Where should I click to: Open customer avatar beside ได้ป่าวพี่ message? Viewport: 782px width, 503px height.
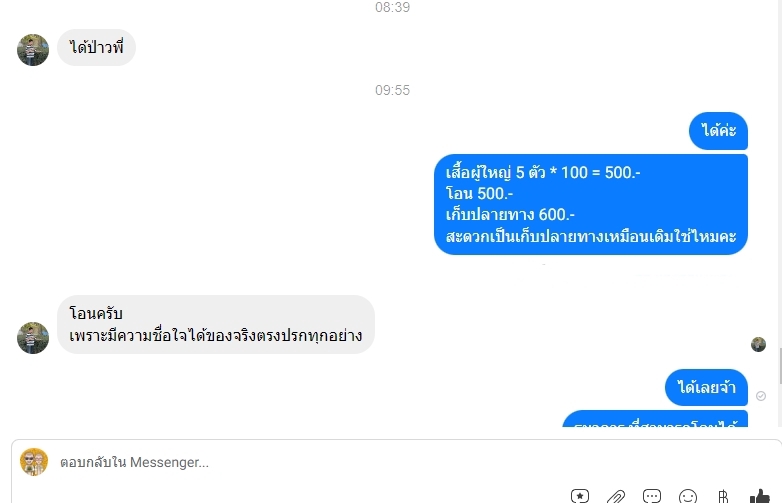33,50
